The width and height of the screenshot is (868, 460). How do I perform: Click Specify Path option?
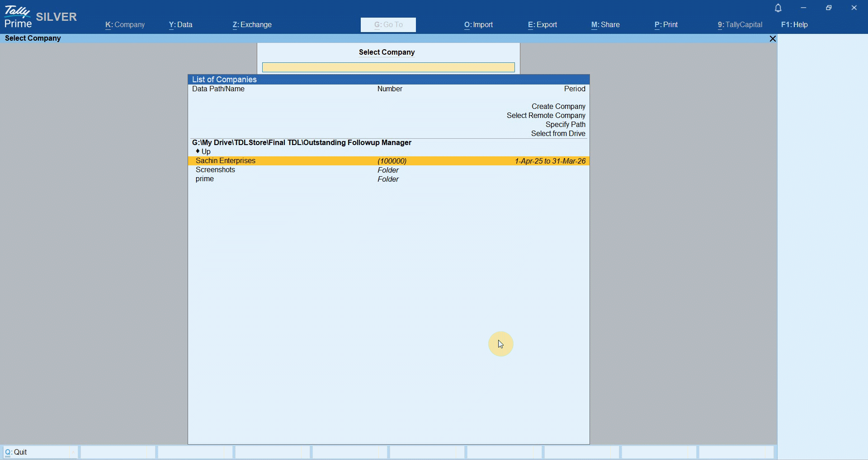[565, 125]
